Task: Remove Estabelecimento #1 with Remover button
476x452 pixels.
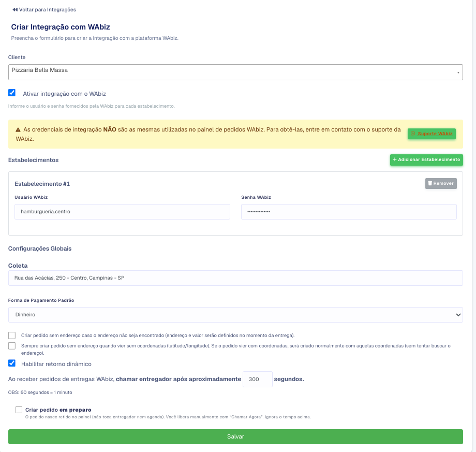Action: click(x=441, y=183)
